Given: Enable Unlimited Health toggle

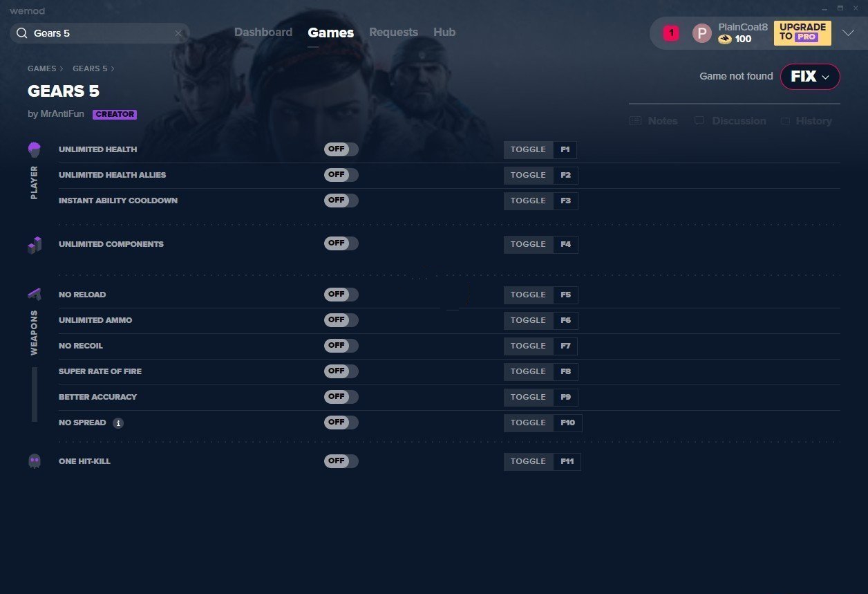Looking at the screenshot, I should coord(341,149).
